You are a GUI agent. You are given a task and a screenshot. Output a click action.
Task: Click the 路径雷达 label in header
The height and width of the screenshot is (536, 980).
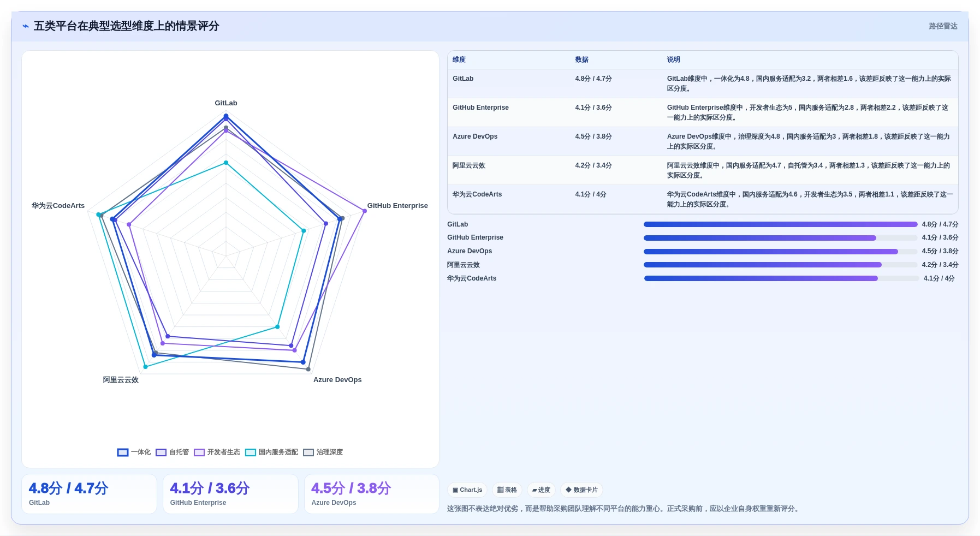(943, 26)
